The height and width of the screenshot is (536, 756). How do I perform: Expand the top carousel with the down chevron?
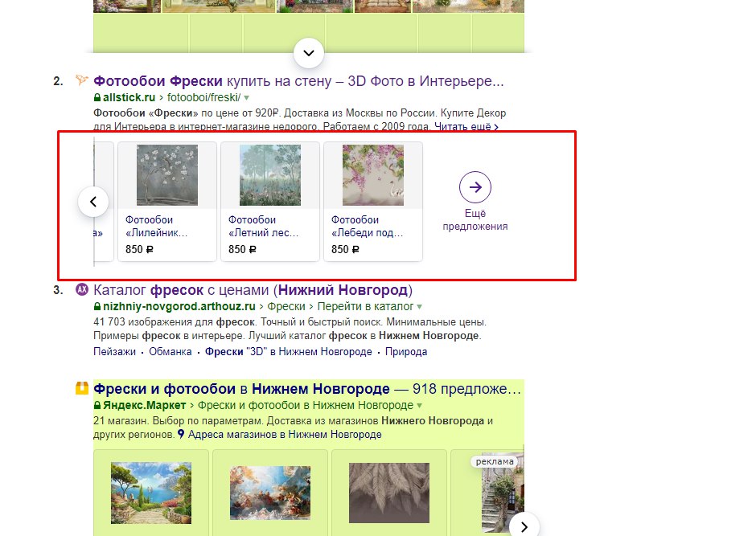pos(309,53)
